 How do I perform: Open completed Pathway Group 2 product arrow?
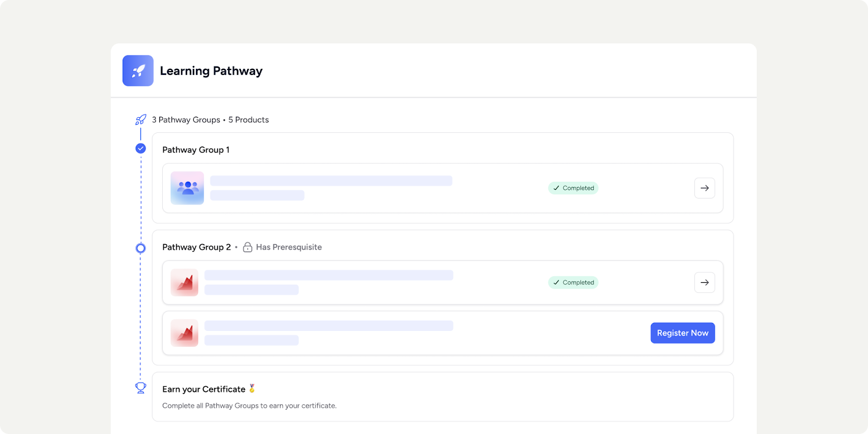point(704,283)
